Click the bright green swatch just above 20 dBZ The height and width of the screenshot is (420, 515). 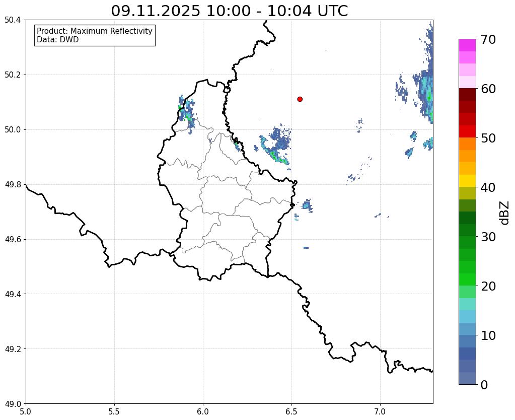(467, 279)
